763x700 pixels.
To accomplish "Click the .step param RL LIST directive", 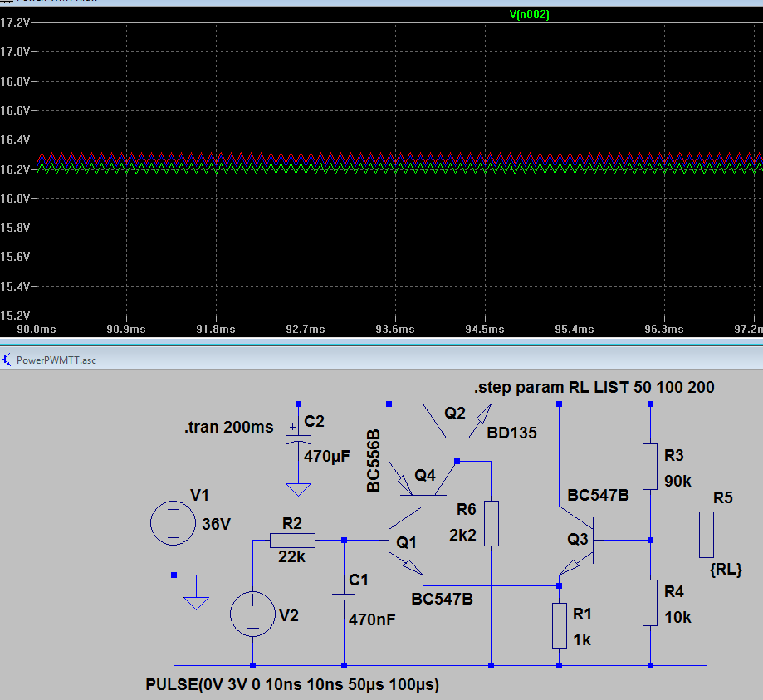I will click(594, 388).
